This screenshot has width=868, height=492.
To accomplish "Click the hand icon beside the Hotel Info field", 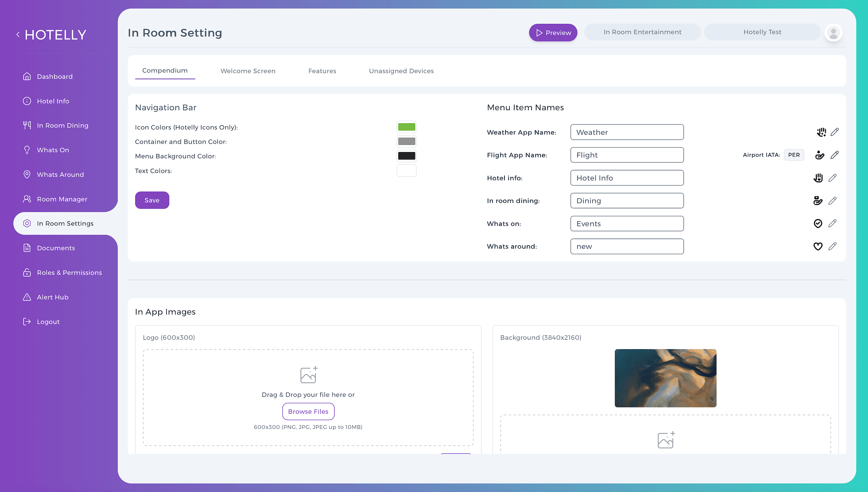I will click(x=818, y=178).
